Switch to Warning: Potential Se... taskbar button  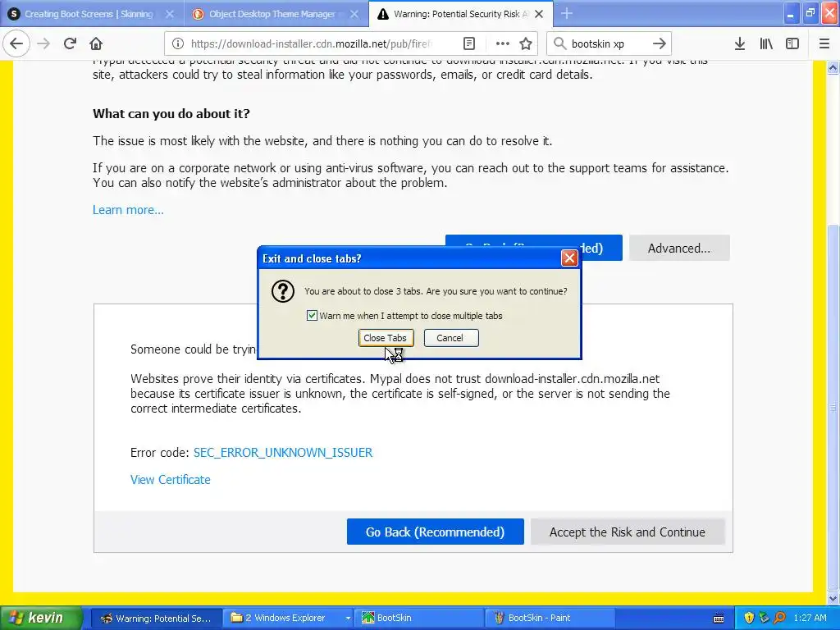[x=157, y=618]
